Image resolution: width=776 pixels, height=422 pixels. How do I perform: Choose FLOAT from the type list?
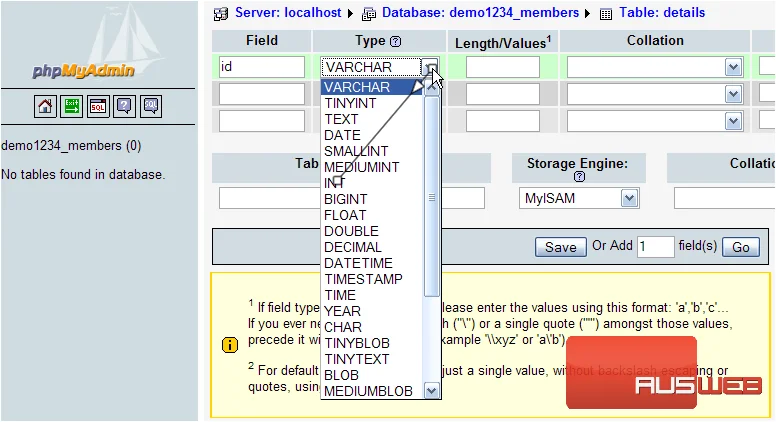pos(372,215)
